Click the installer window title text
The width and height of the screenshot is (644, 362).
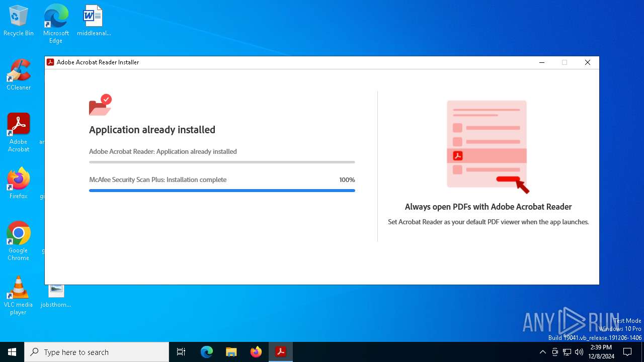tap(98, 62)
